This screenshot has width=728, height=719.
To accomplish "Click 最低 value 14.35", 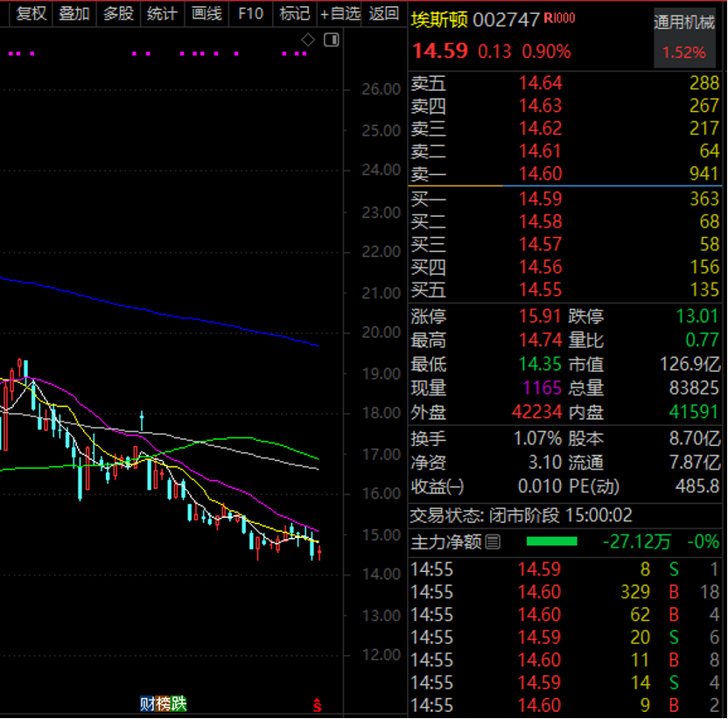I will [x=540, y=365].
